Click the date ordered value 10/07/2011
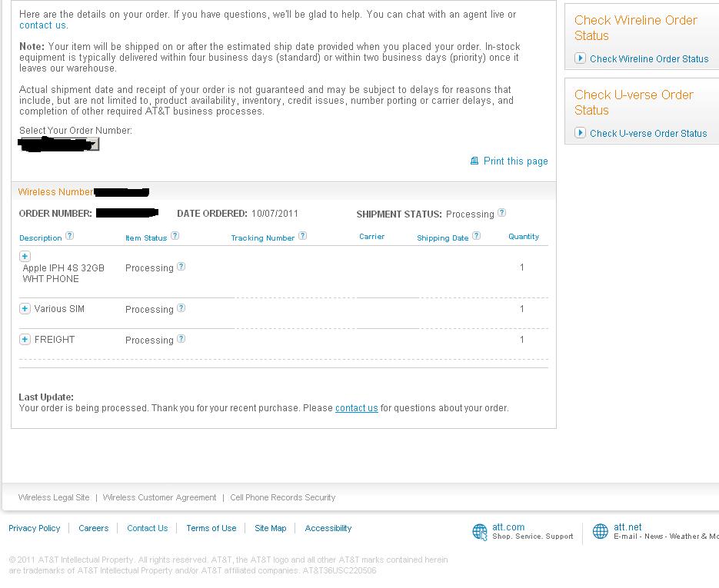Viewport: 719px width, 588px height. pos(275,213)
